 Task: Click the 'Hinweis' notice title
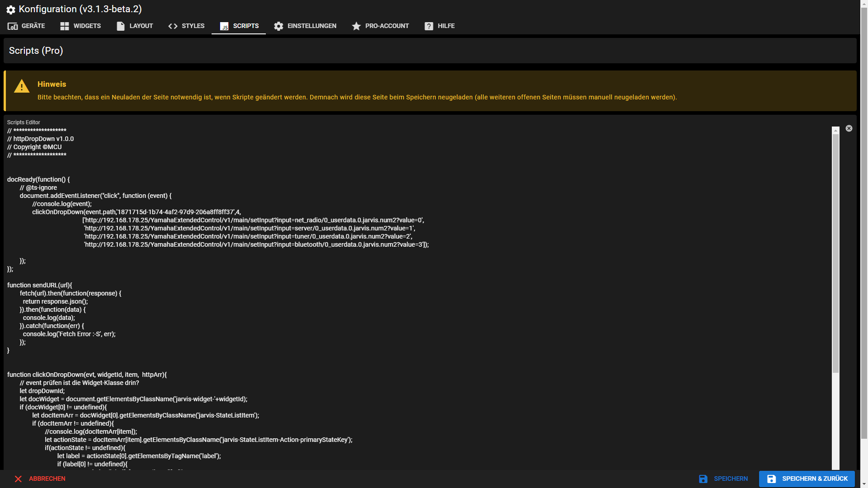click(52, 84)
